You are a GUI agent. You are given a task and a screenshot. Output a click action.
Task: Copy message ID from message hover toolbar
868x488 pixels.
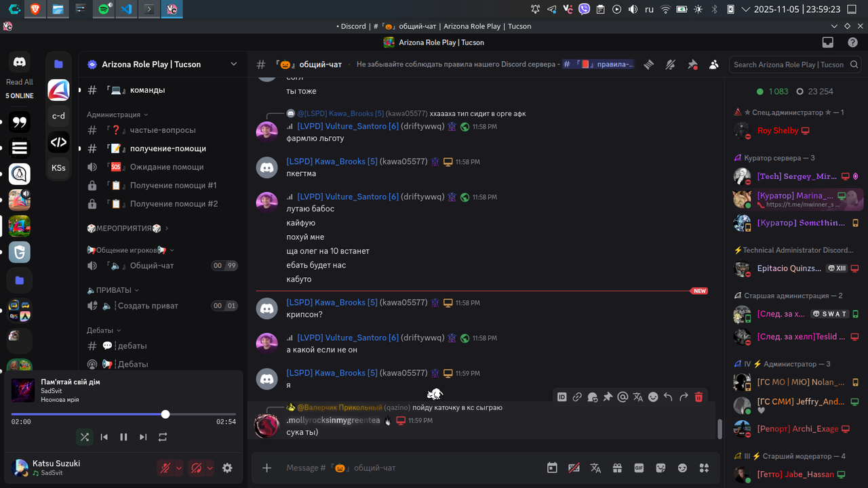pyautogui.click(x=561, y=397)
